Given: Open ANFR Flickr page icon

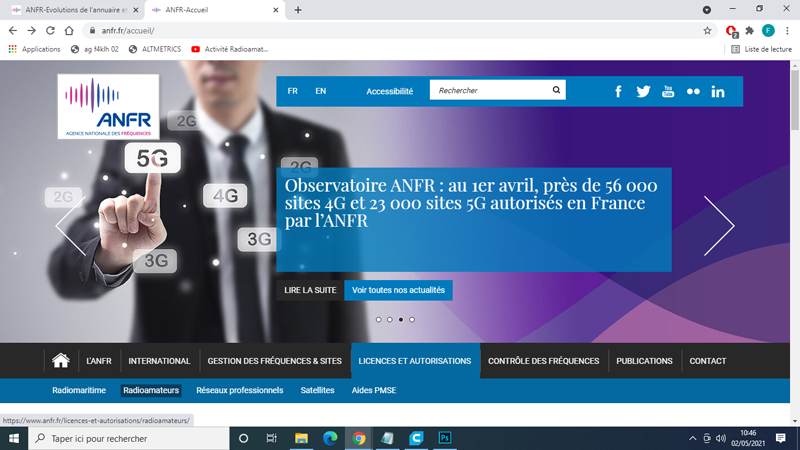Looking at the screenshot, I should pos(693,91).
